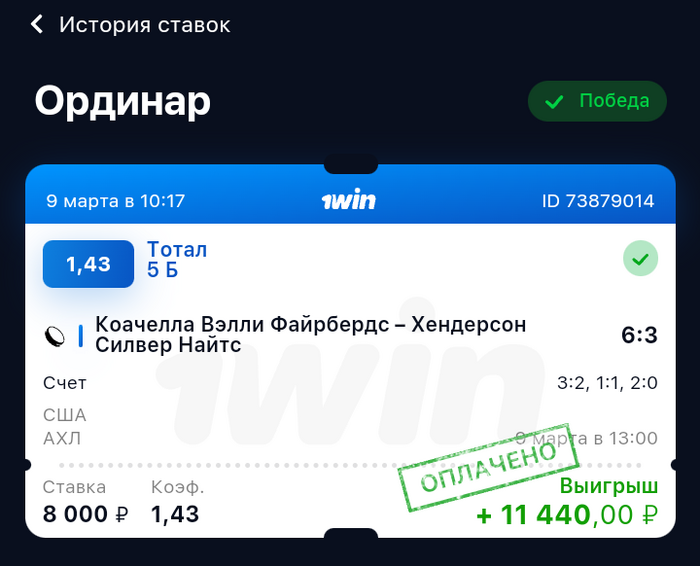Click the blue 1,43 odds button
The image size is (700, 566).
pyautogui.click(x=88, y=264)
